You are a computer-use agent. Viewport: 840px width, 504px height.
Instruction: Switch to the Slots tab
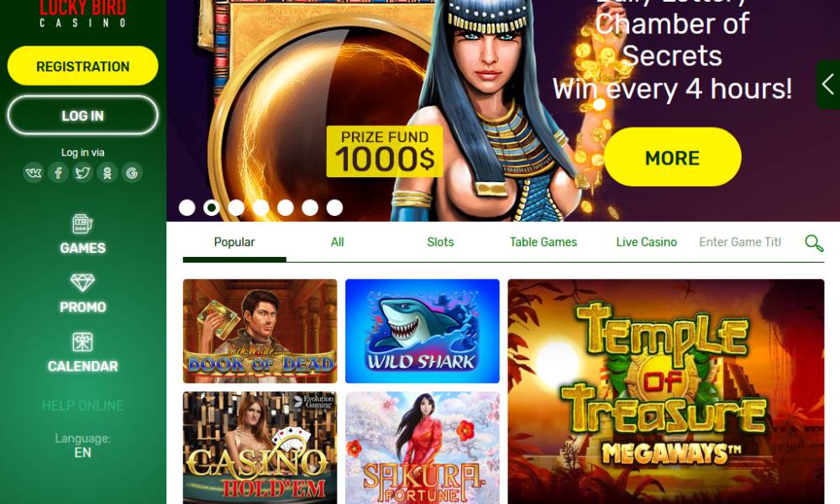tap(440, 242)
